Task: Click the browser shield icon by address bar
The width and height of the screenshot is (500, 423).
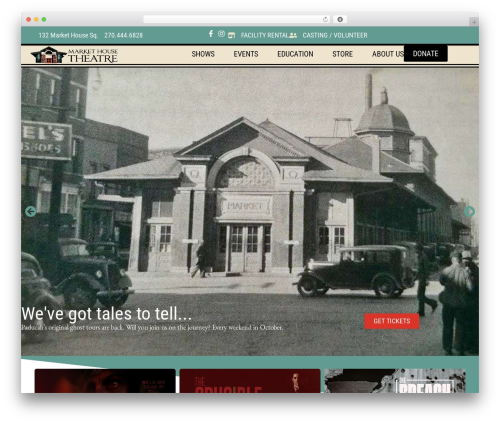Action: [x=340, y=19]
